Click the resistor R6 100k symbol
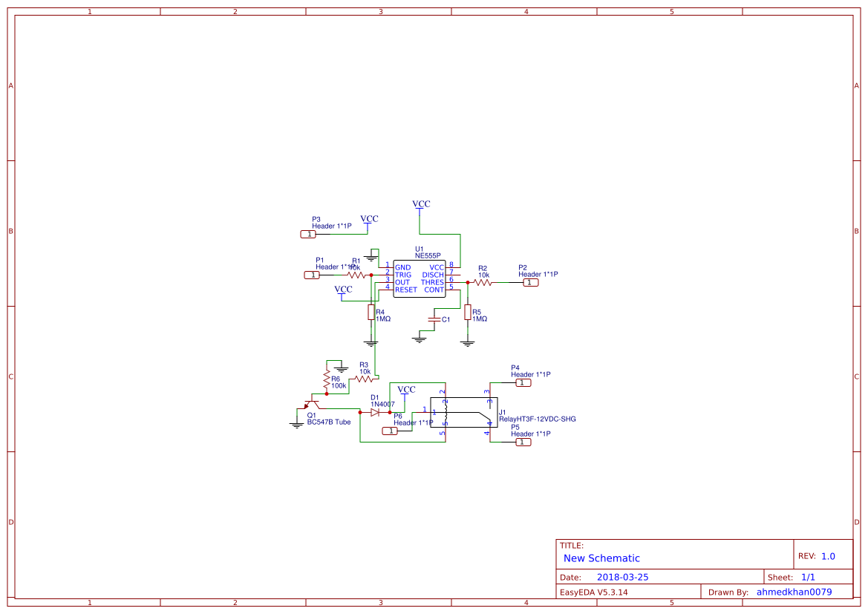This screenshot has height=614, width=868. click(327, 380)
